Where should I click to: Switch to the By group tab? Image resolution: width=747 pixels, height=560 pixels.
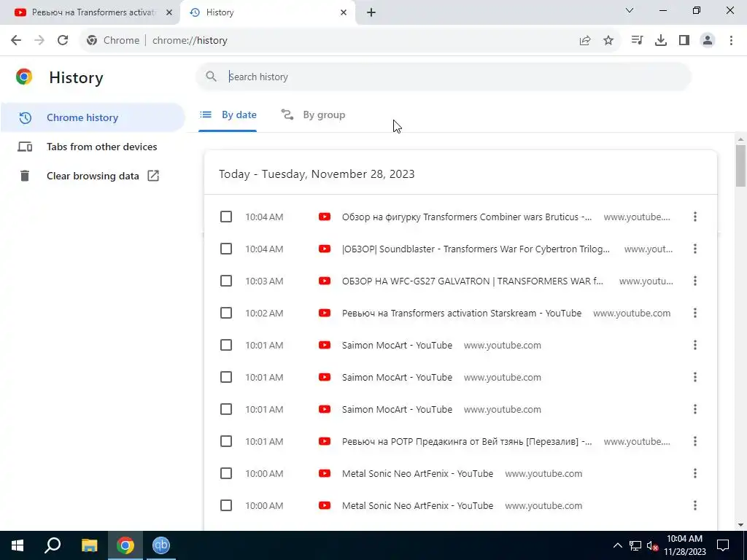(313, 114)
